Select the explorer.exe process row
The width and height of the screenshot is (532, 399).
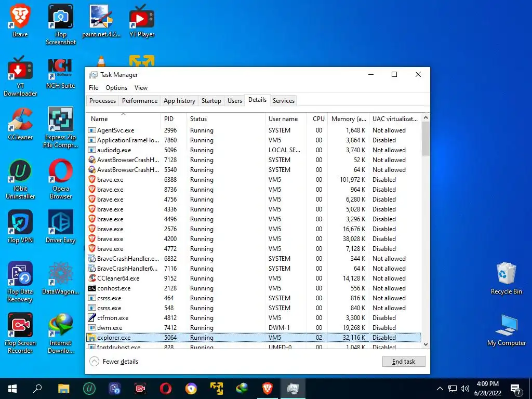tap(254, 338)
